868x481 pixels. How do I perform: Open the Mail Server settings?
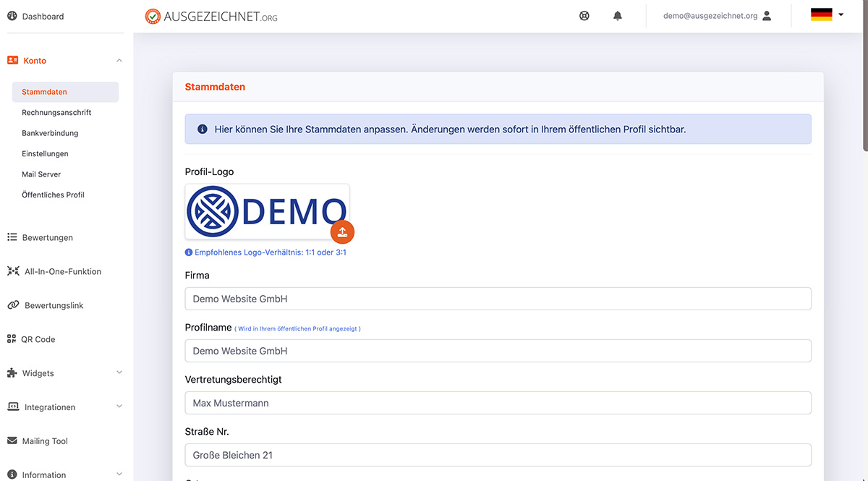(41, 174)
